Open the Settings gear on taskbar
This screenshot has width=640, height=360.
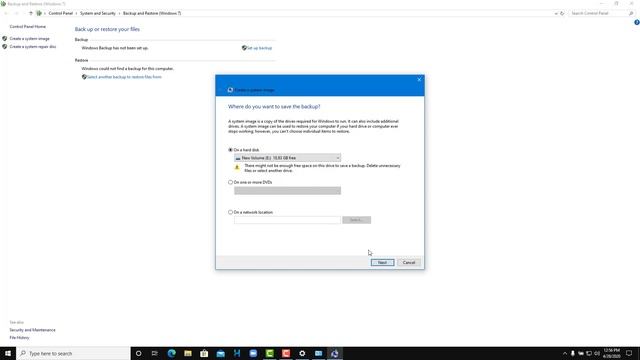[x=302, y=353]
